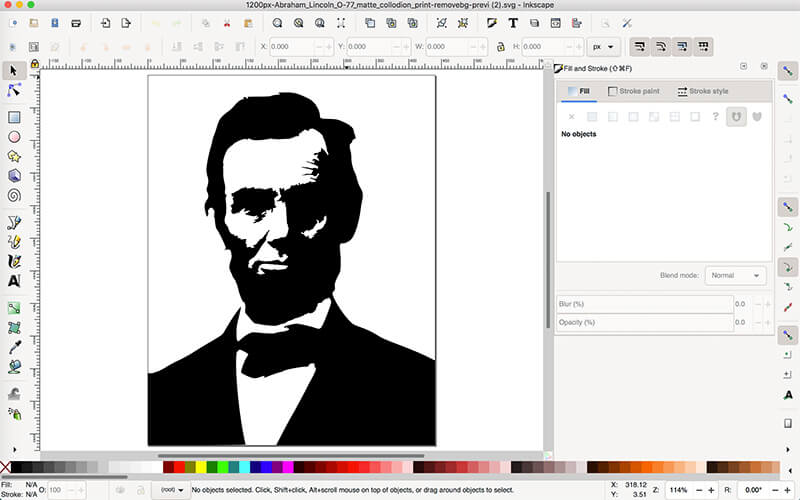Click the Save document icon
This screenshot has width=800, height=500.
55,23
